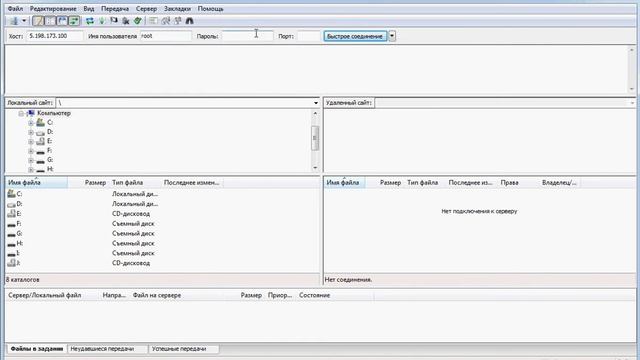Screen dimensions: 640x360
Task: Open the Редактирование menu
Action: (x=53, y=9)
